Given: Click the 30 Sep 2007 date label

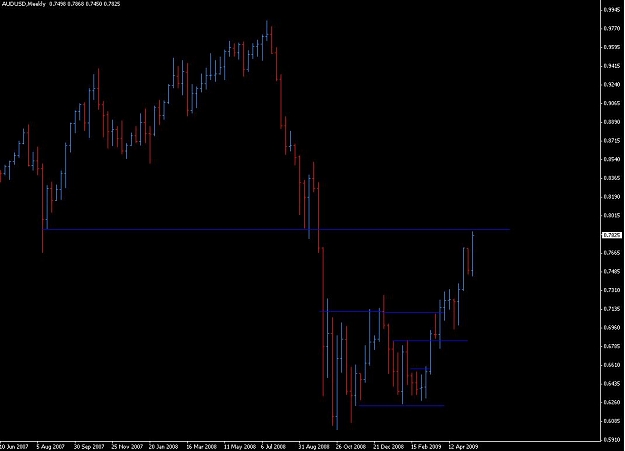Looking at the screenshot, I should (89, 447).
